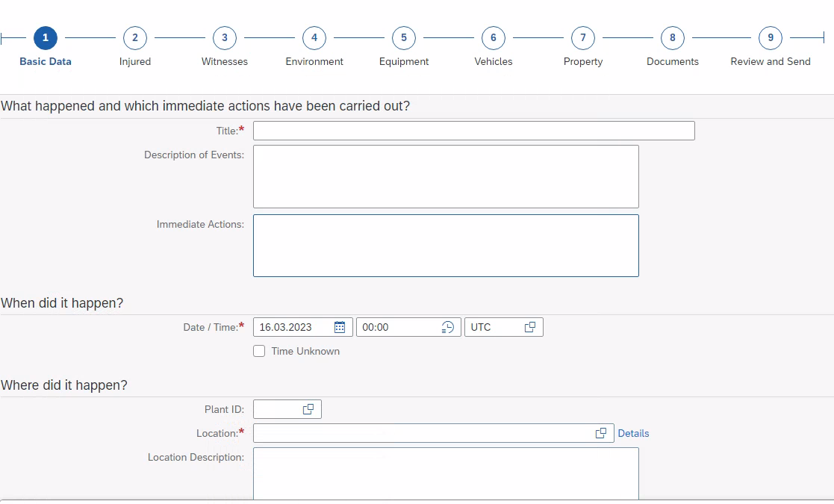The height and width of the screenshot is (504, 834).
Task: Go to step 2 Injured
Action: click(x=135, y=38)
